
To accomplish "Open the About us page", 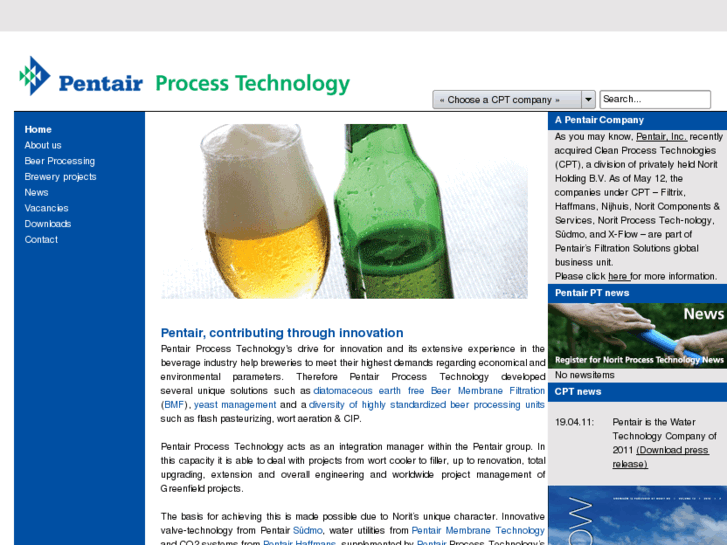I will [x=43, y=145].
